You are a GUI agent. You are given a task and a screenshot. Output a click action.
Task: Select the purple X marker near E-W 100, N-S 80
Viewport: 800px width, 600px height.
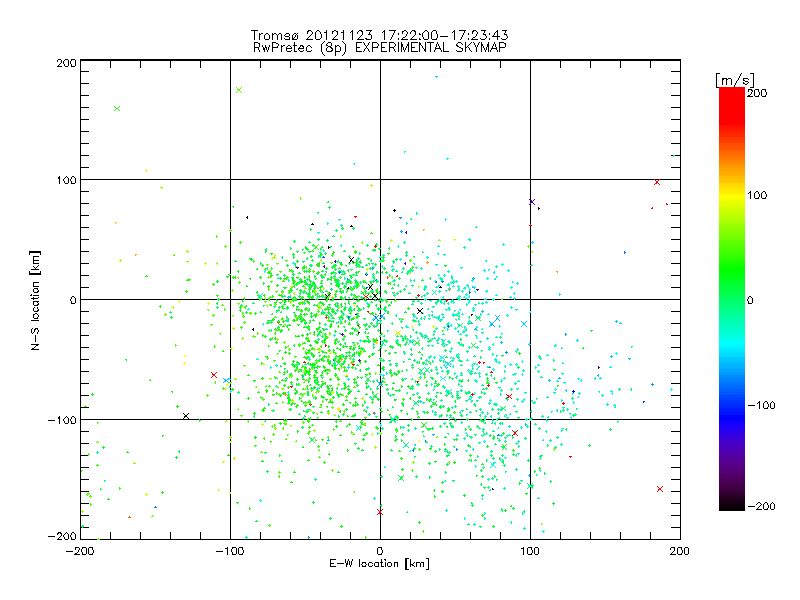[532, 202]
